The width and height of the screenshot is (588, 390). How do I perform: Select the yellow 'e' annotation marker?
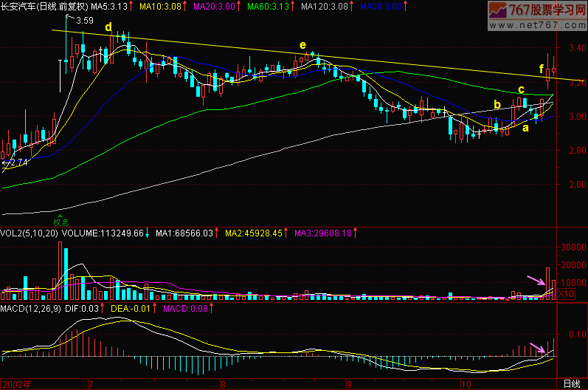click(x=302, y=45)
